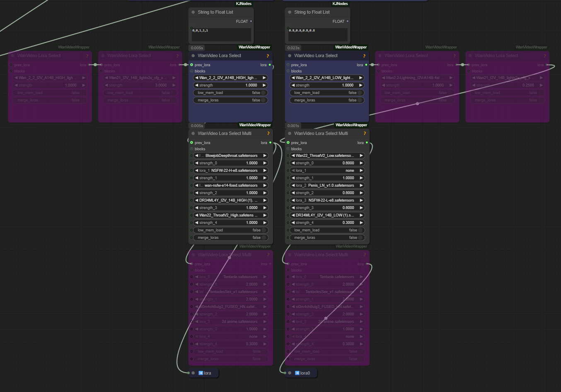
Task: Click blocks input socket on the Wan_2_2 LOW node
Action: [x=288, y=71]
